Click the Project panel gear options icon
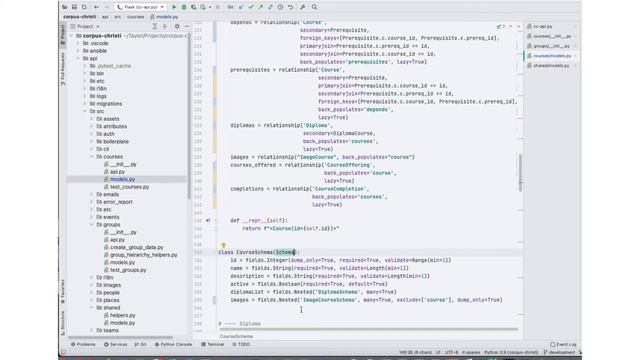Screen dimensions: 640x360 (x=177, y=27)
